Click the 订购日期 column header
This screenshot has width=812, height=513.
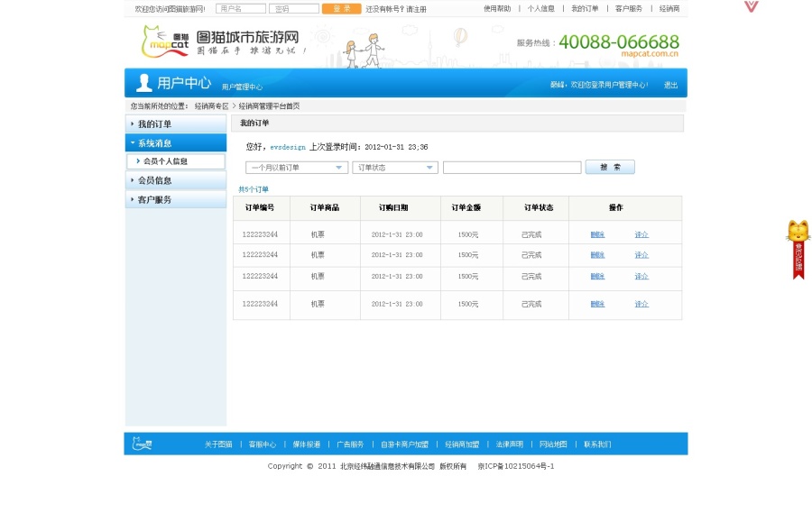[x=393, y=207]
